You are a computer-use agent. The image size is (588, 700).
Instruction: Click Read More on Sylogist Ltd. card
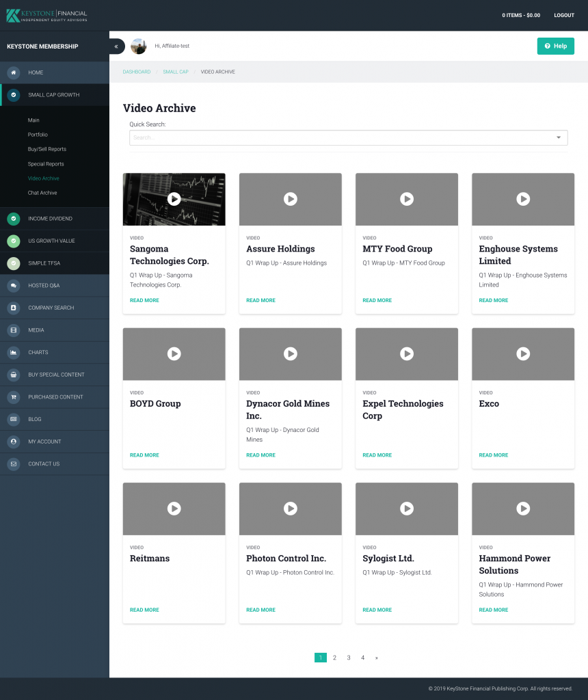point(377,610)
